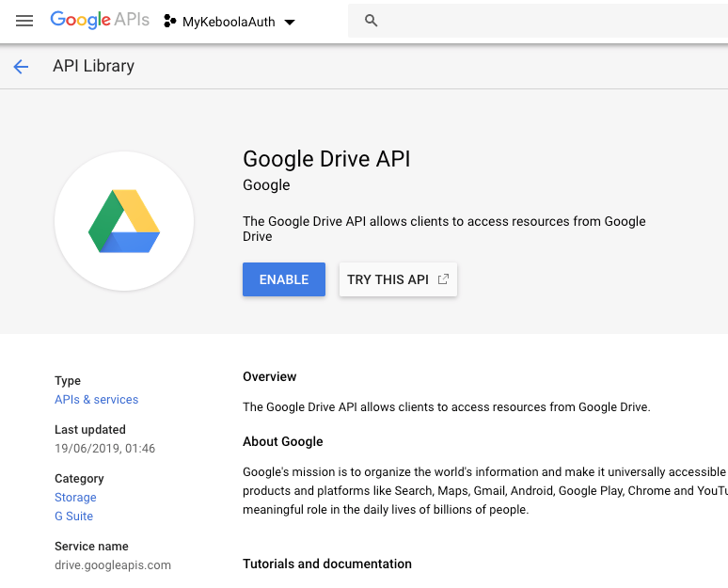Click the API Library page title

pyautogui.click(x=94, y=66)
